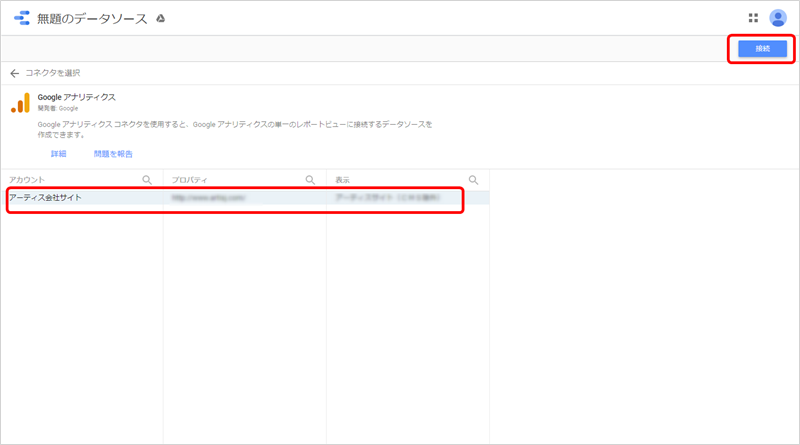Click the プロパティ column header
Screen dimensions: 800x445
(189, 180)
